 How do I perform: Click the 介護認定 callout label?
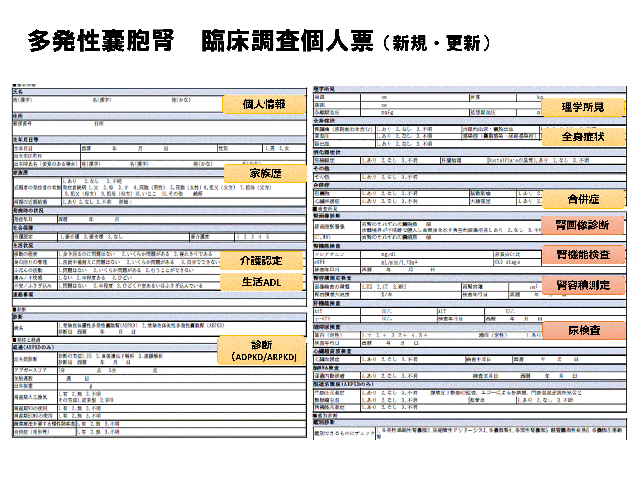261,261
